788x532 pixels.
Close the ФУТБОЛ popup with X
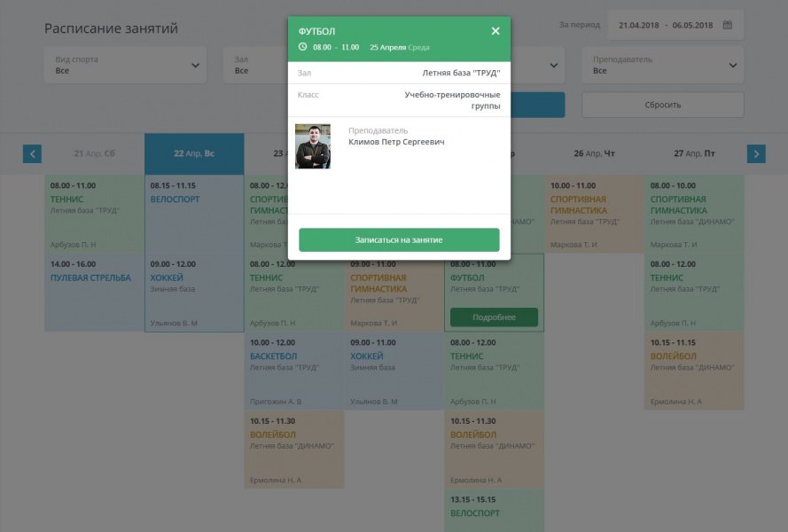point(495,31)
